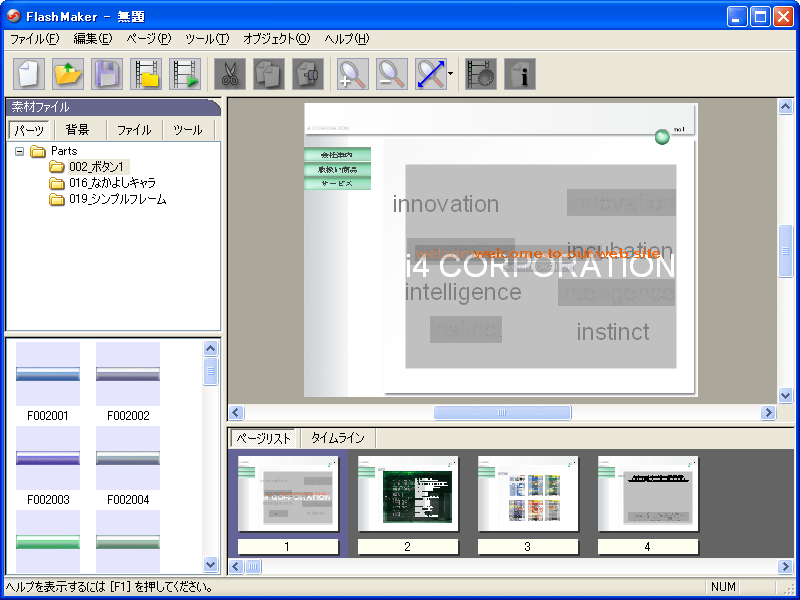Click the filmstrip with folder icon
800x600 pixels.
146,74
